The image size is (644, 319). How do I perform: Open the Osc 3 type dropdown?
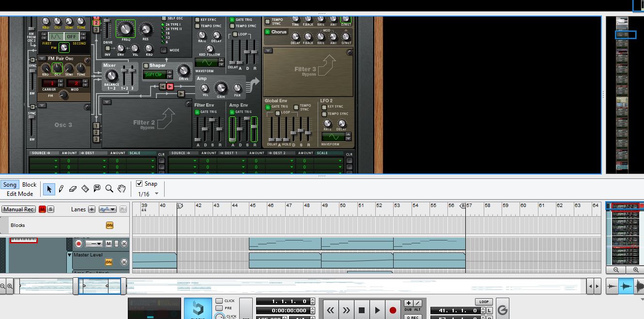(42, 105)
